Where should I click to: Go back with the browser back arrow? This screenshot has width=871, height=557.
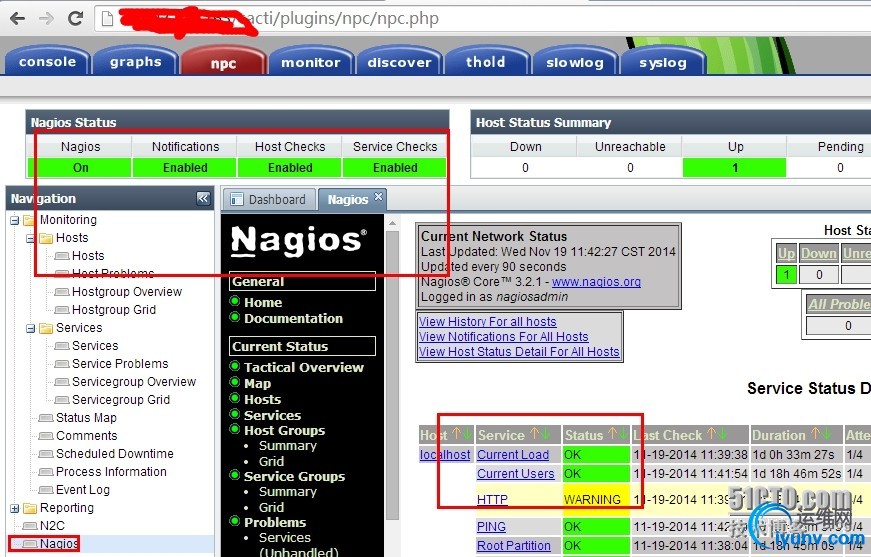(18, 19)
